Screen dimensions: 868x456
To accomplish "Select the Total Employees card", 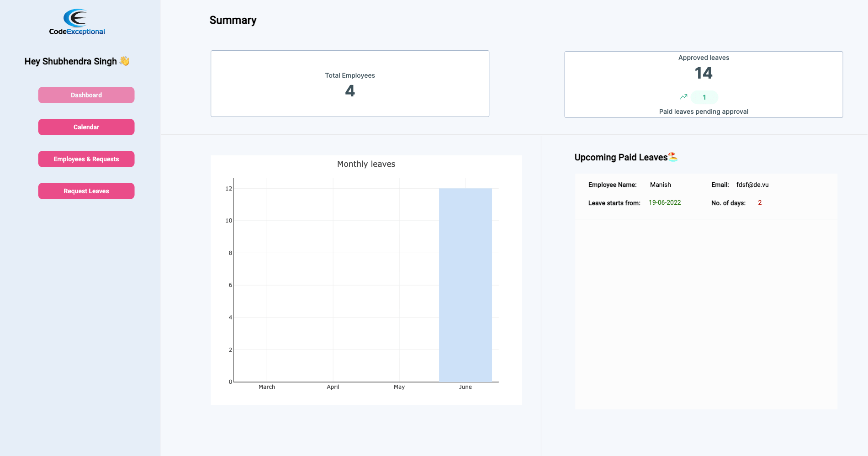I will (x=350, y=84).
